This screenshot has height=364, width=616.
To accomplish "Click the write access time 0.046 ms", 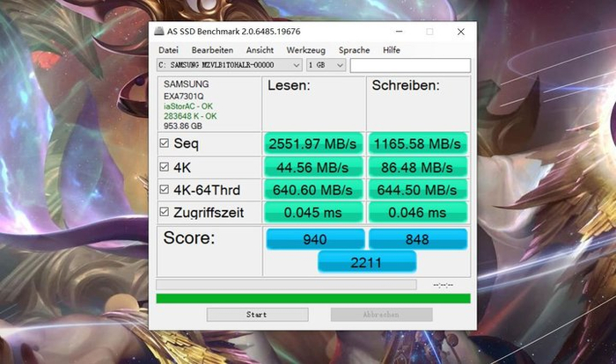I will click(x=417, y=213).
